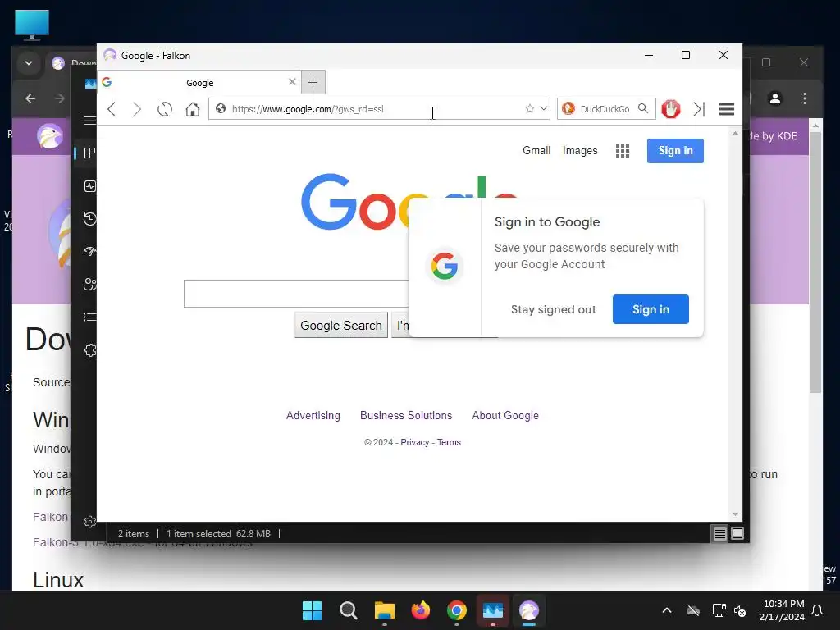This screenshot has height=630, width=840.
Task: Open the Advertising footer link
Action: [x=313, y=415]
